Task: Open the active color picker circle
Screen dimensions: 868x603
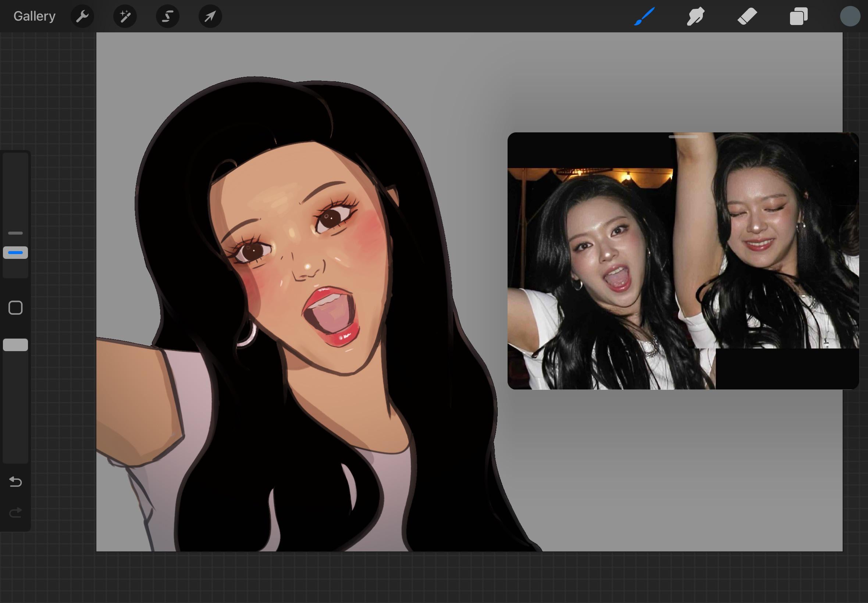Action: (850, 16)
